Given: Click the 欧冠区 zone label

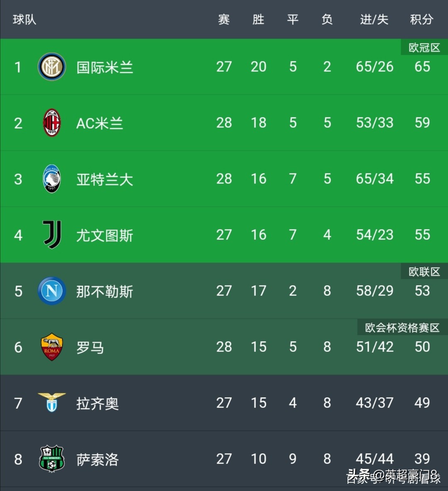Looking at the screenshot, I should pyautogui.click(x=424, y=48).
